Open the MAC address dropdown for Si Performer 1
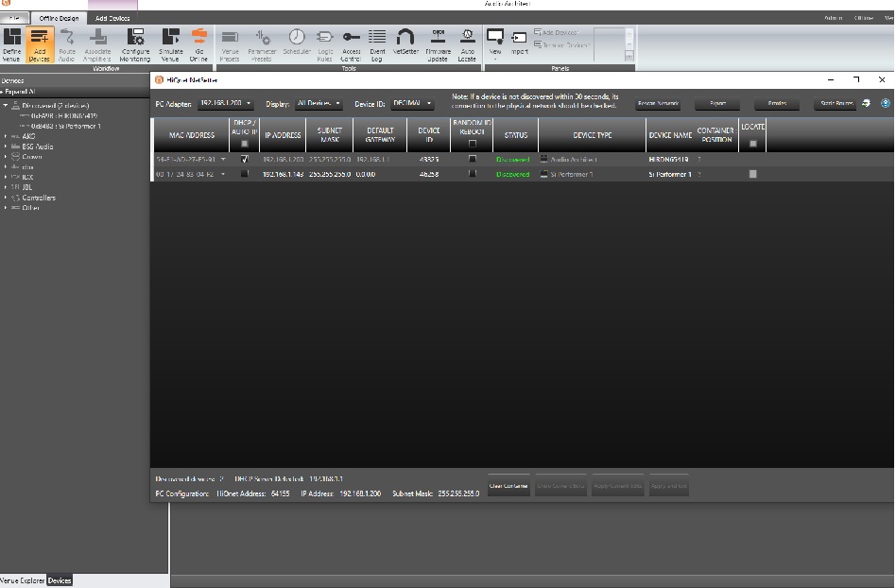This screenshot has height=588, width=896. pos(223,174)
